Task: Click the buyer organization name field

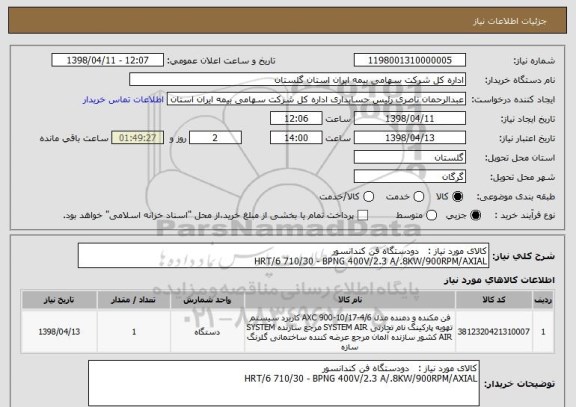Action: point(298,80)
